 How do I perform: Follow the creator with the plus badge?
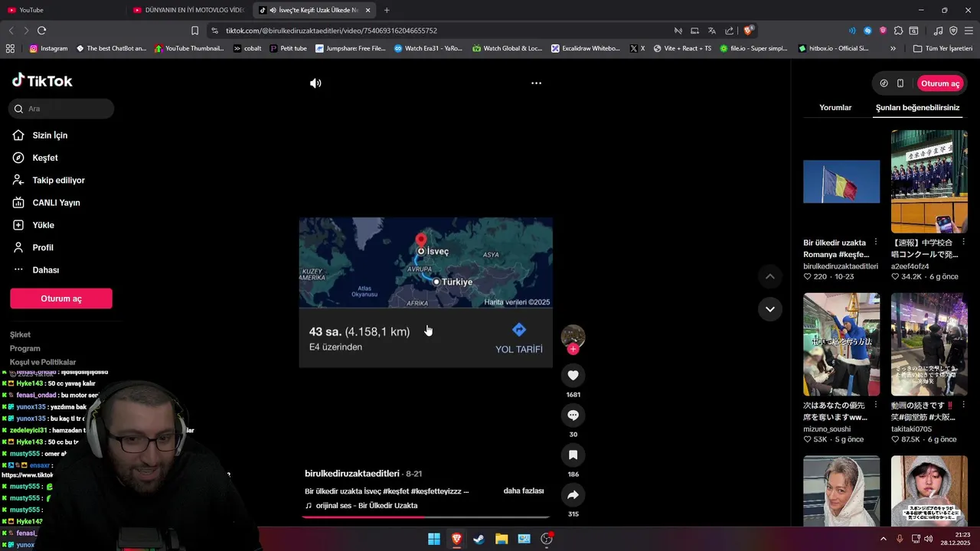(x=573, y=349)
